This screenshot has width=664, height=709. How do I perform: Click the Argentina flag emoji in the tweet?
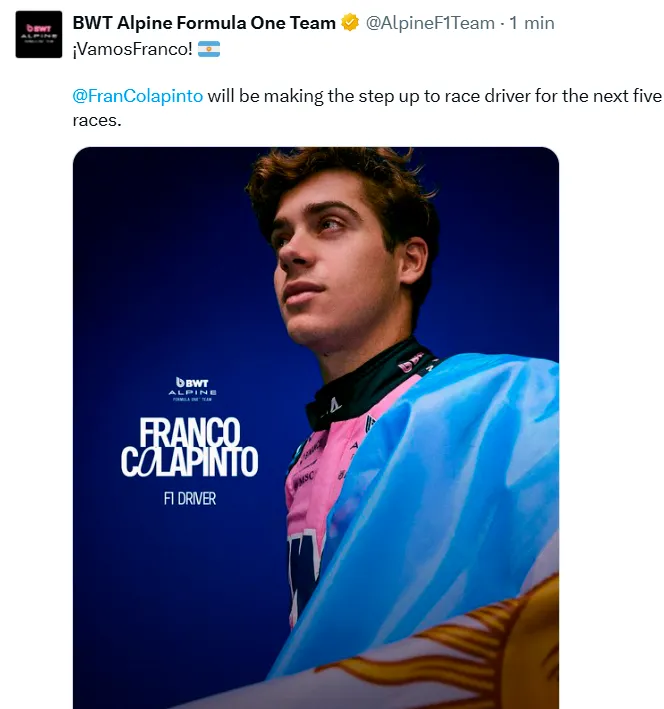[209, 48]
